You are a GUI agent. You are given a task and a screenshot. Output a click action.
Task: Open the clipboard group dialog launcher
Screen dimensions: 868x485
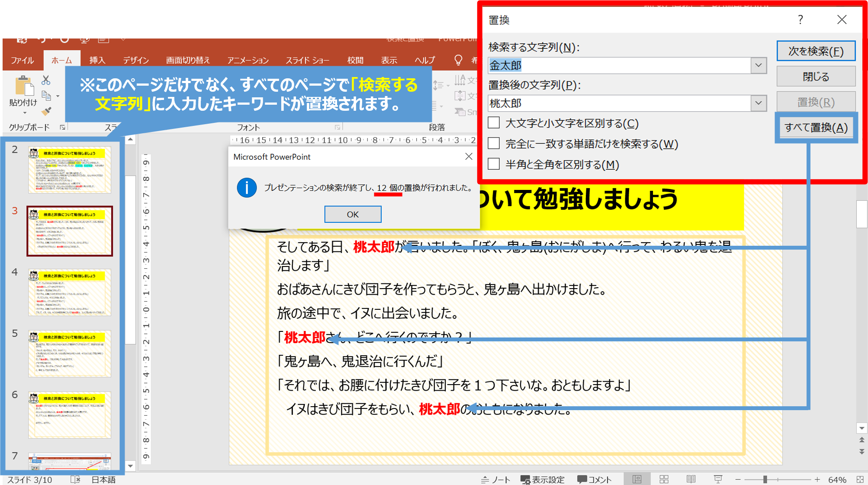click(63, 127)
